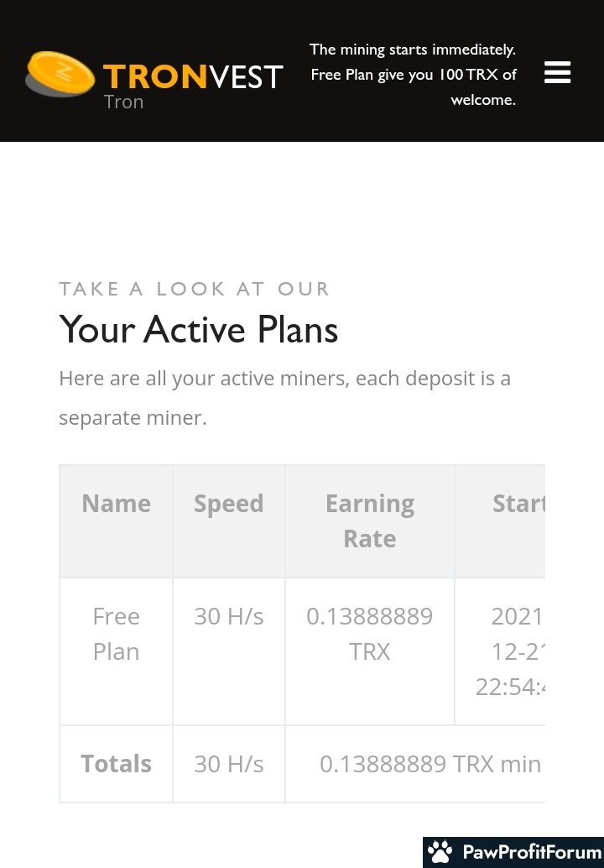Open the hamburger navigation menu
This screenshot has width=604, height=868.
557,73
